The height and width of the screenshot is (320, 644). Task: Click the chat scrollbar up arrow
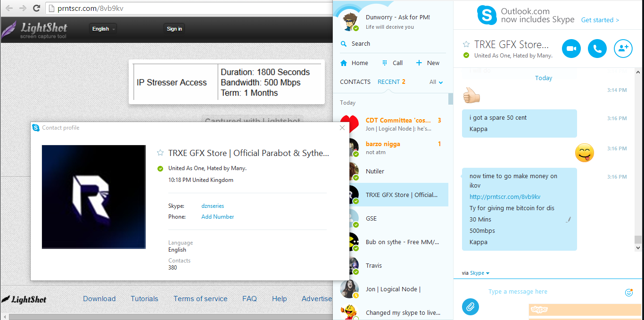638,72
